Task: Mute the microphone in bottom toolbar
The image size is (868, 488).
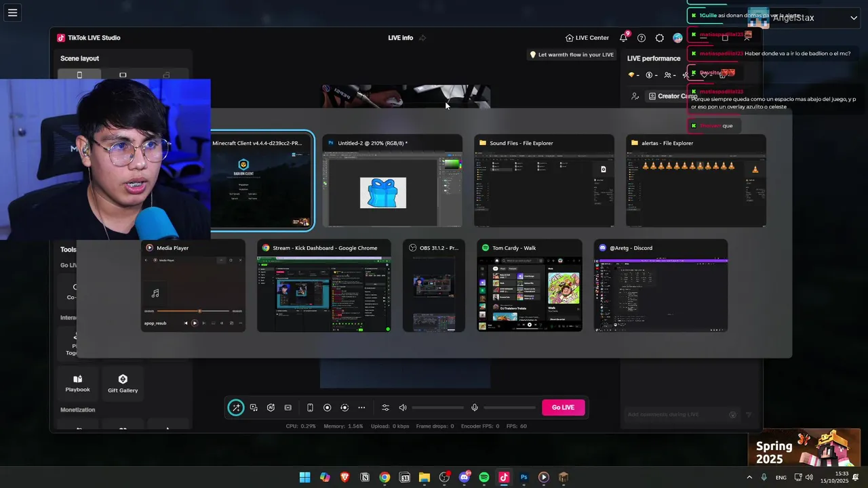Action: 475,407
